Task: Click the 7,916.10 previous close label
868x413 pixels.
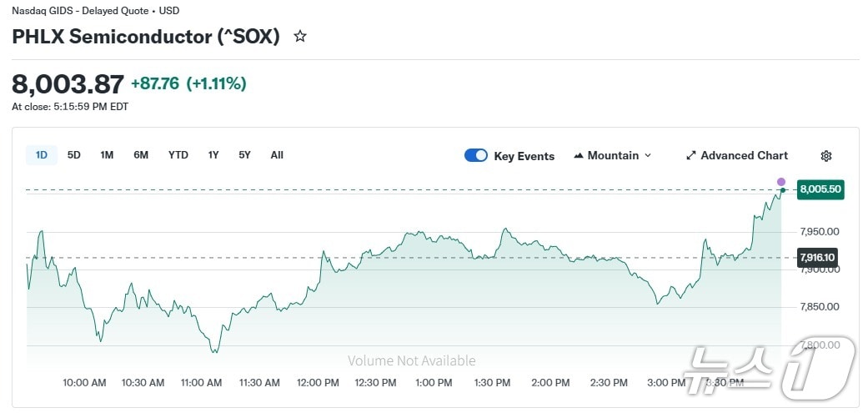Action: [x=817, y=257]
